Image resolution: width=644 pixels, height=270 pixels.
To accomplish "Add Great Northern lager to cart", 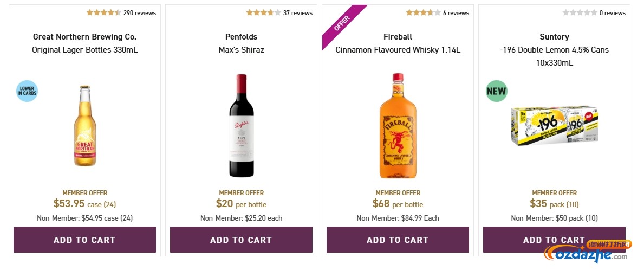I will [84, 240].
